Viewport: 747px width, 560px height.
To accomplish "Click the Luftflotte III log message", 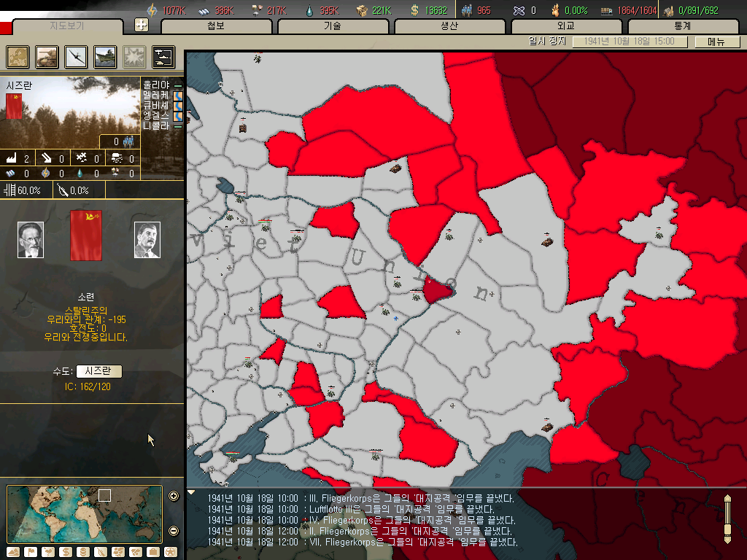I will (351, 510).
